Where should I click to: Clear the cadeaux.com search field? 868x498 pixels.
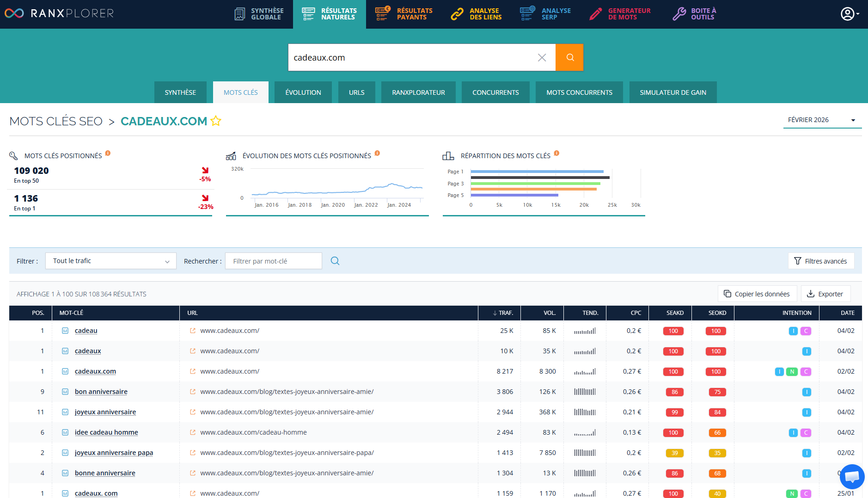click(542, 57)
